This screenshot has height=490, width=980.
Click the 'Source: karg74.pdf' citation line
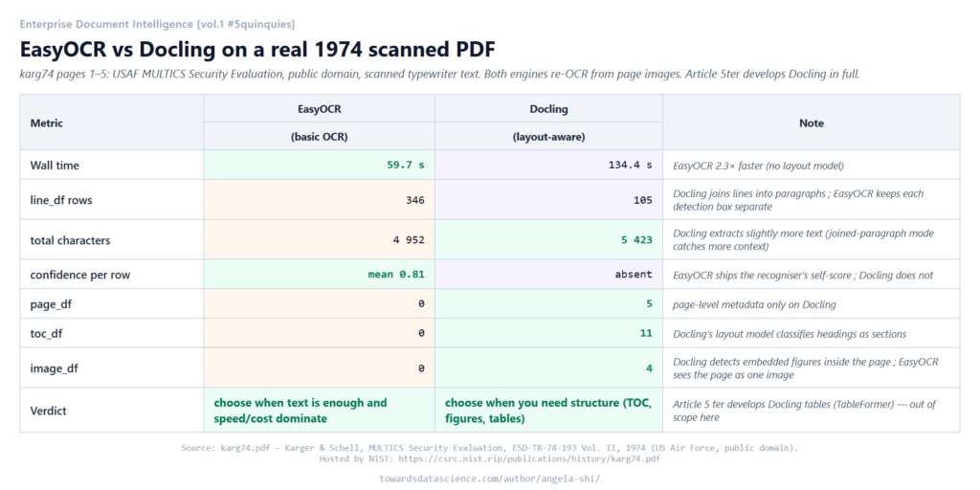[489, 448]
